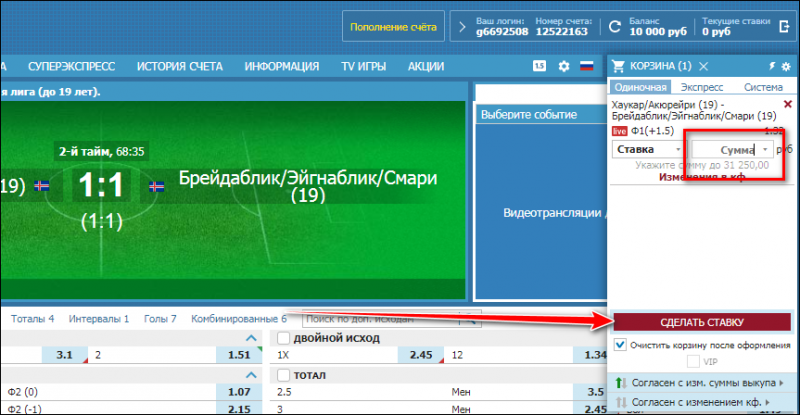Switch to Экспресс tab

click(702, 87)
